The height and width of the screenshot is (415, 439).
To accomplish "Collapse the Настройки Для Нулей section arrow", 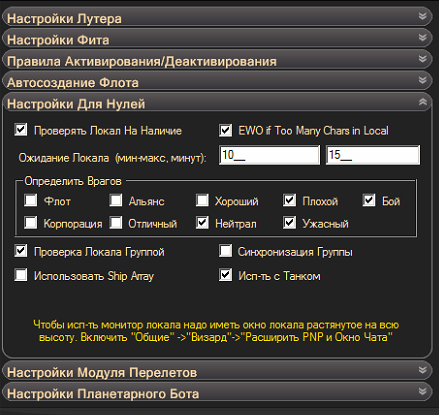I will point(423,102).
